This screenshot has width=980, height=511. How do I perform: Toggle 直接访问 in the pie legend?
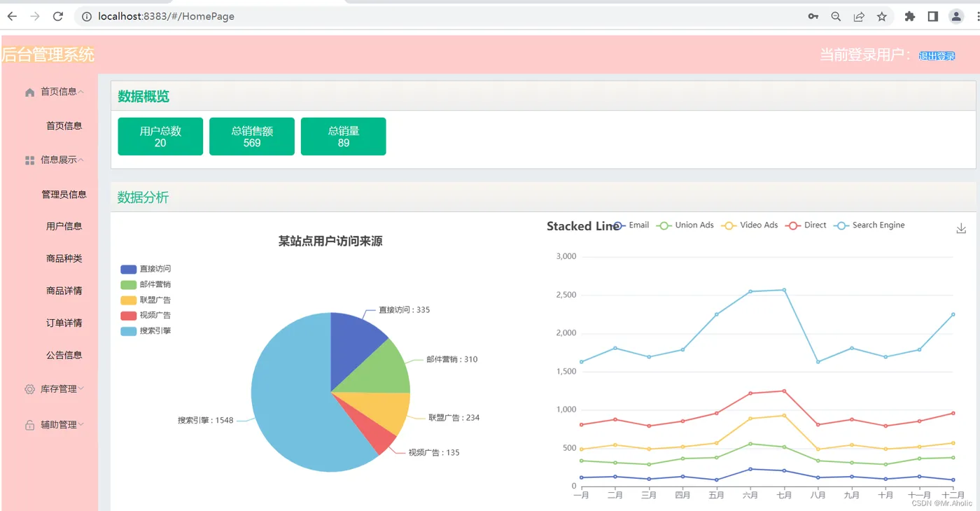[146, 269]
